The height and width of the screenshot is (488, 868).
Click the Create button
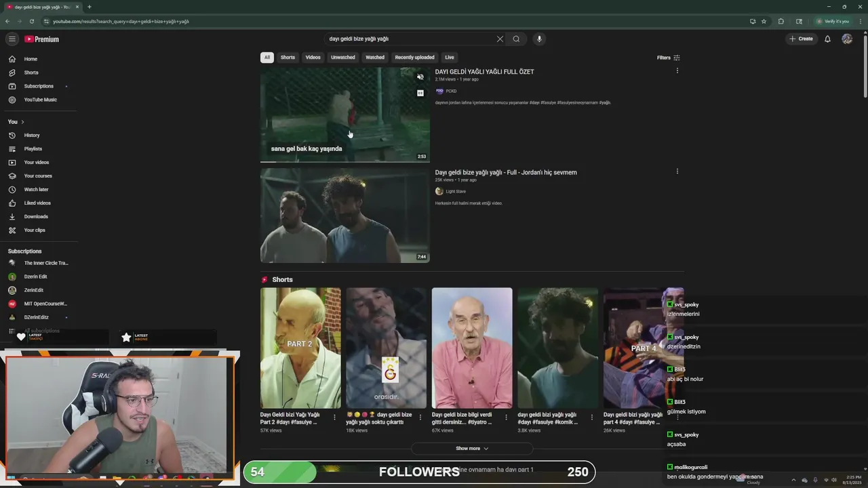click(801, 39)
